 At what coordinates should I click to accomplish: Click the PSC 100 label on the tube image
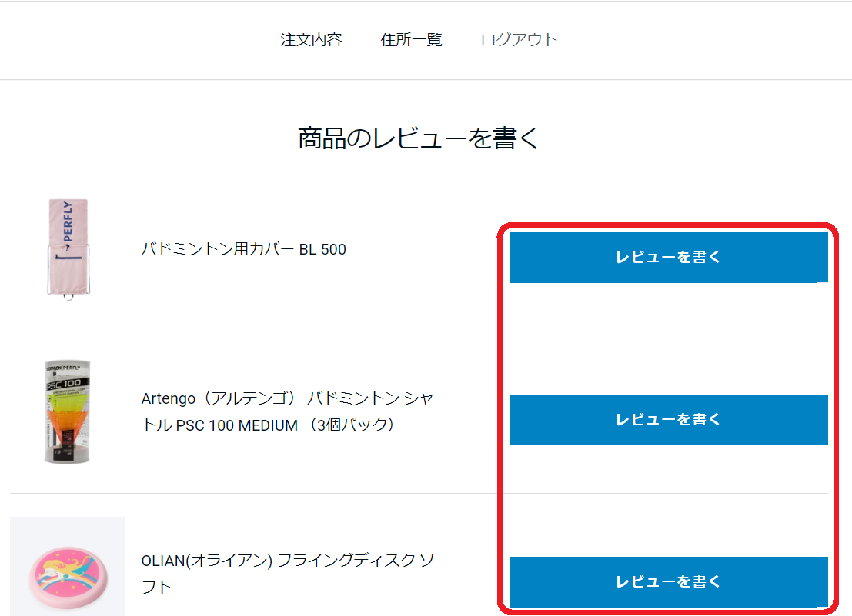[64, 383]
